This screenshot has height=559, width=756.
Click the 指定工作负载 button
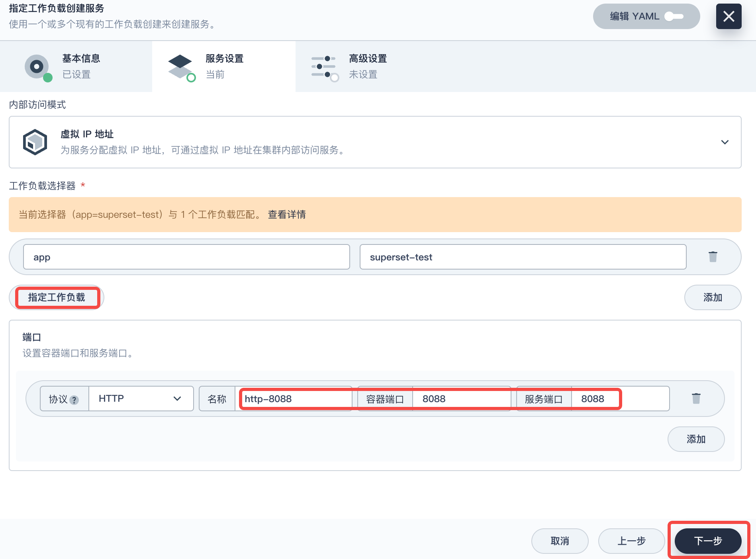pos(57,297)
